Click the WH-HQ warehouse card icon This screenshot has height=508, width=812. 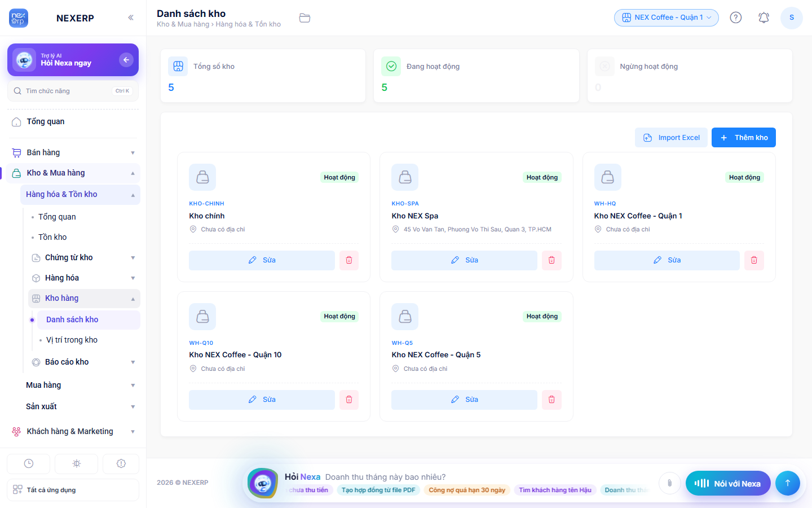(608, 177)
